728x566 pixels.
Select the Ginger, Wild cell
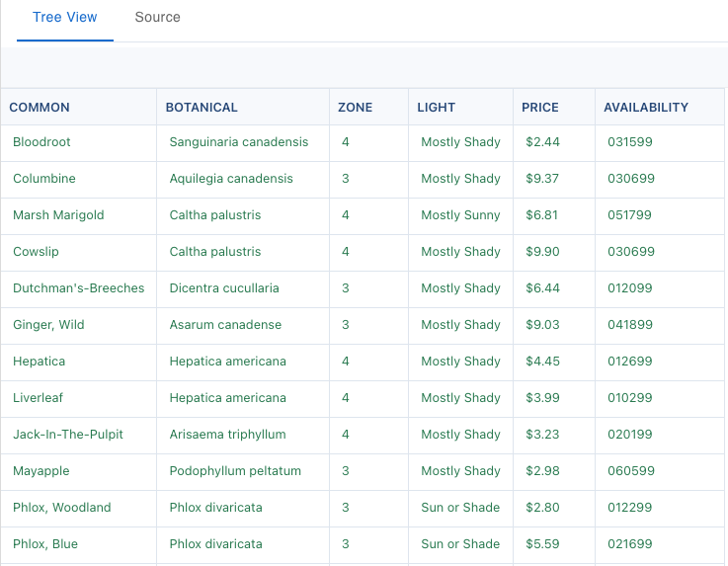coord(79,325)
